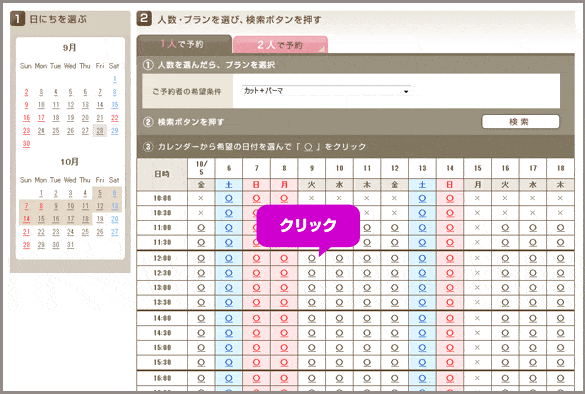Select October 21 in the calendar
This screenshot has height=394, width=585.
coord(26,232)
